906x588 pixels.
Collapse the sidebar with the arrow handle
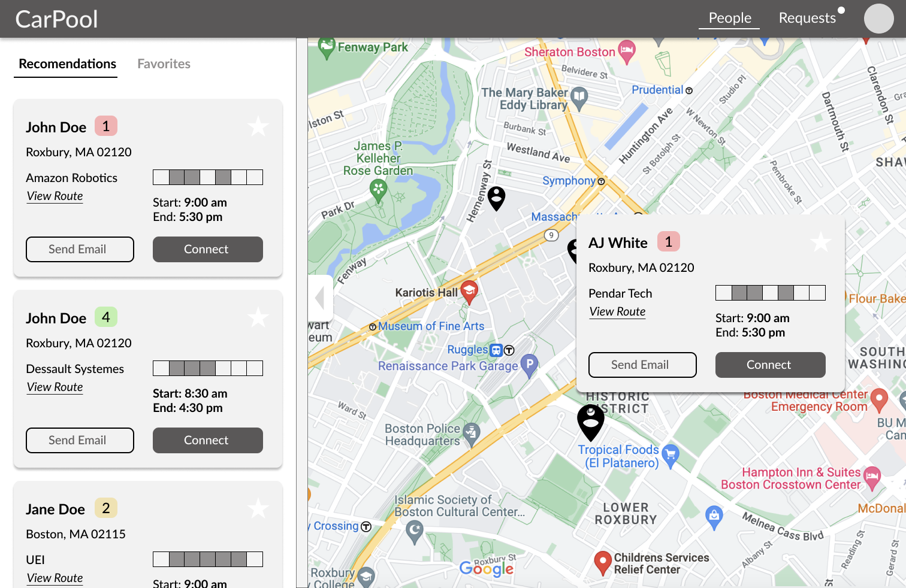[320, 298]
